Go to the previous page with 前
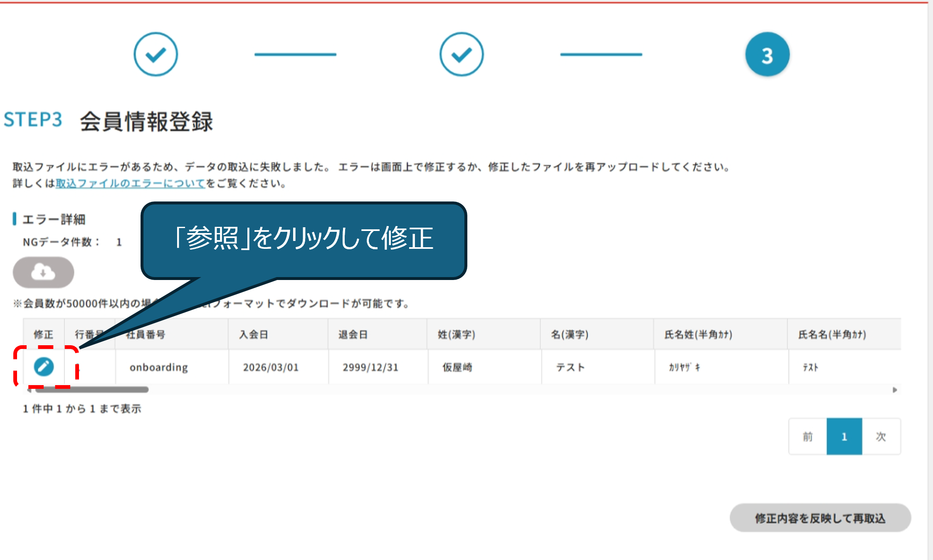The width and height of the screenshot is (933, 560). point(807,437)
